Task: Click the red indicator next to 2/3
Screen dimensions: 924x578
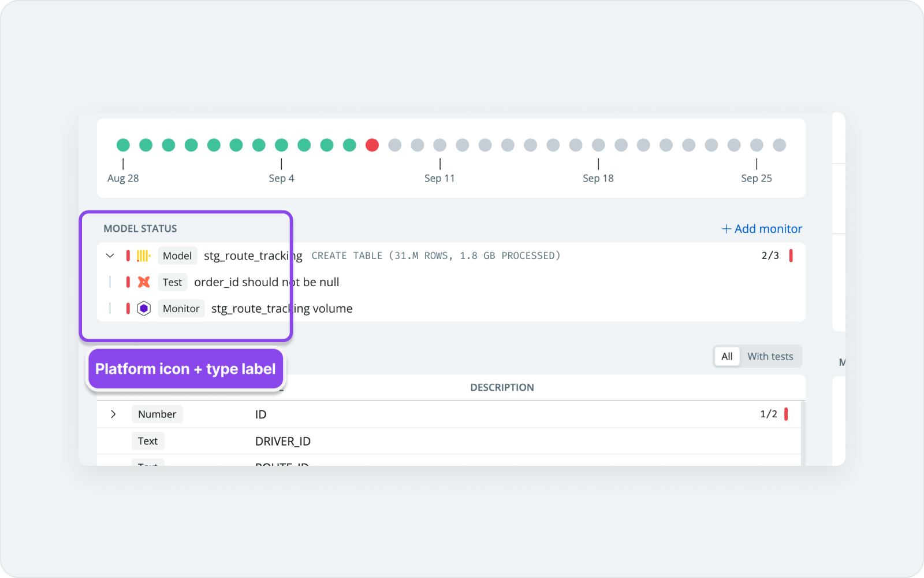Action: (x=791, y=255)
